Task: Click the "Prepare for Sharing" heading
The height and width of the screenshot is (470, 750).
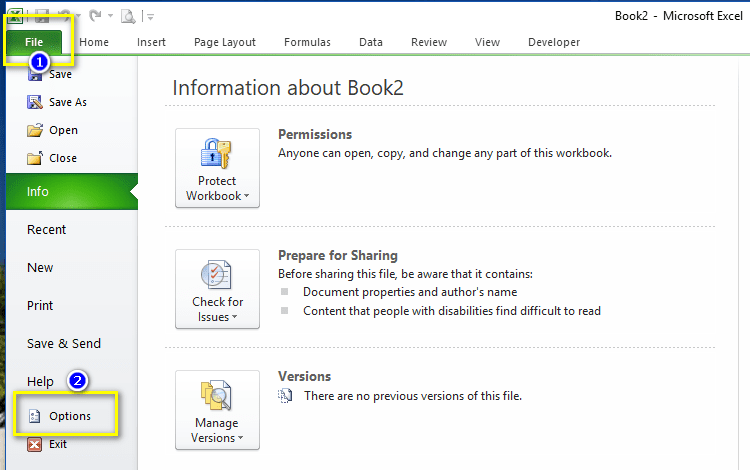Action: coord(338,255)
